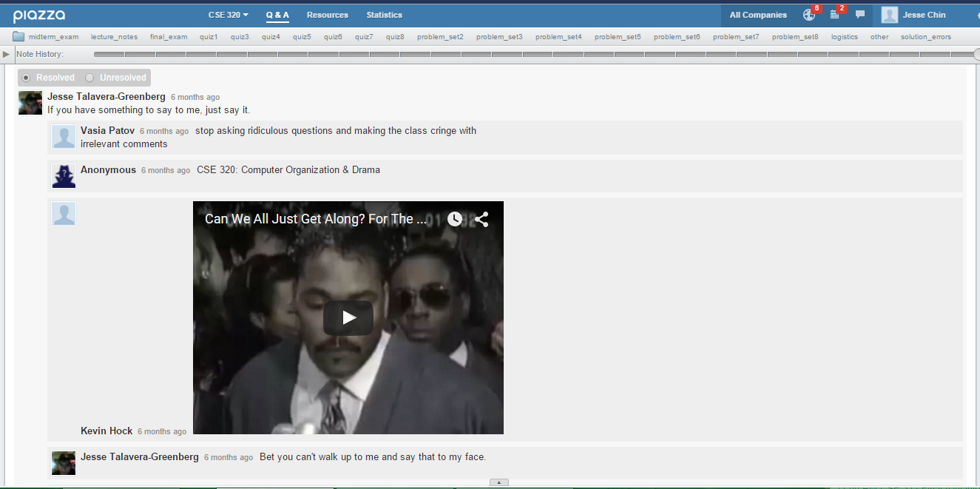This screenshot has height=489, width=980.
Task: Click Jesse Chin's profile avatar
Action: [x=890, y=15]
